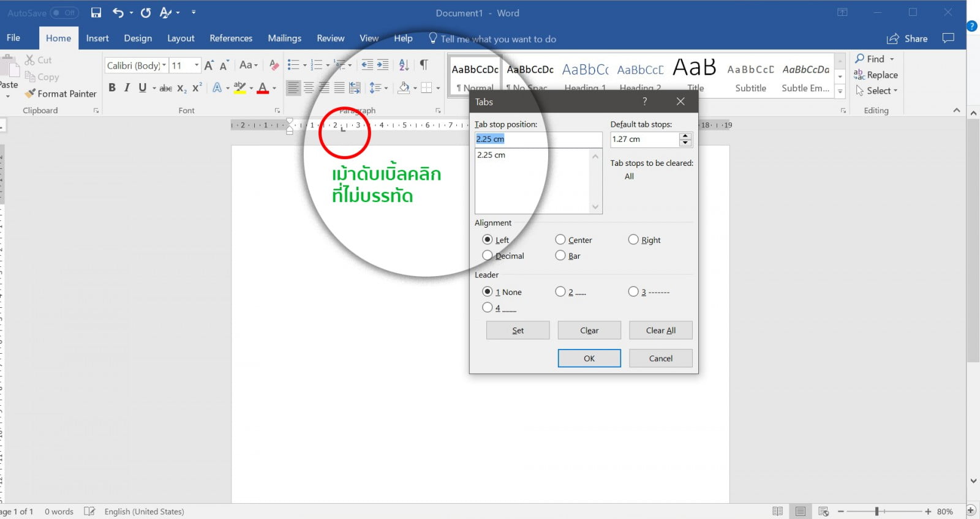Switch to the References tab
The height and width of the screenshot is (519, 980).
231,38
